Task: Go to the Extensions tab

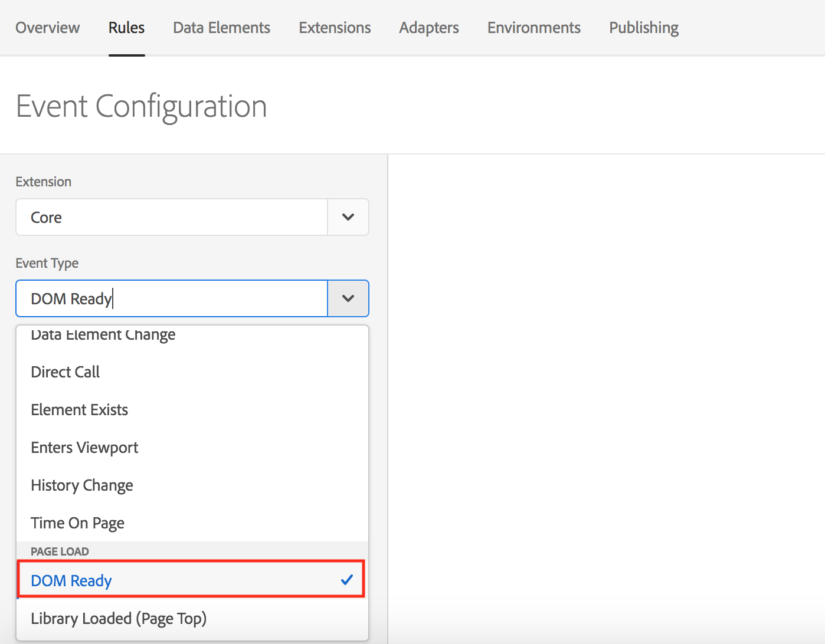Action: (x=335, y=28)
